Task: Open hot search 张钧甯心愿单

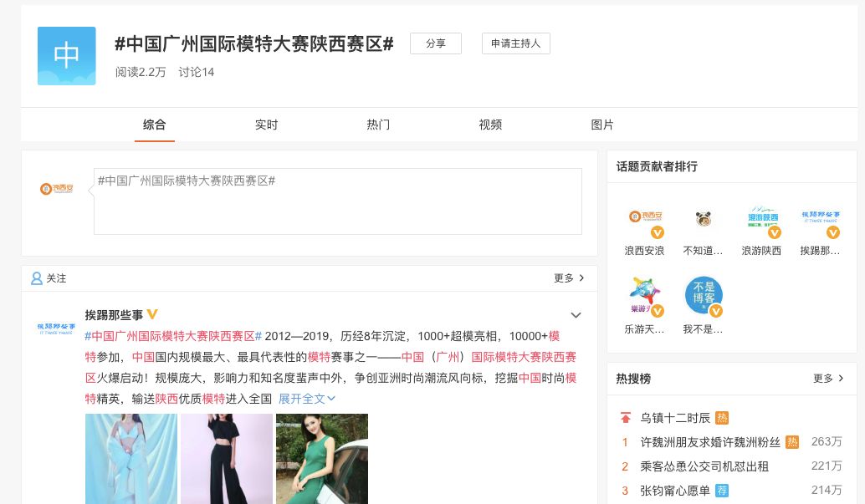Action: click(675, 491)
